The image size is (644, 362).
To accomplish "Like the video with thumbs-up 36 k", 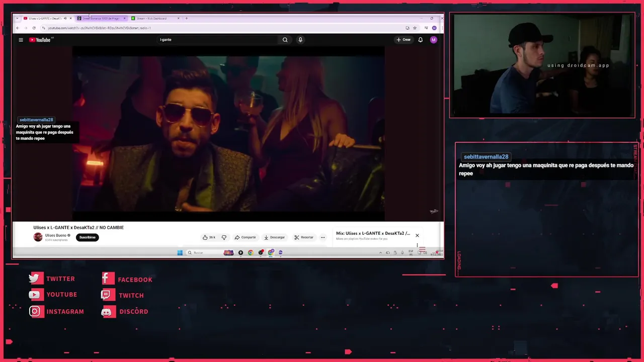I will (x=209, y=237).
